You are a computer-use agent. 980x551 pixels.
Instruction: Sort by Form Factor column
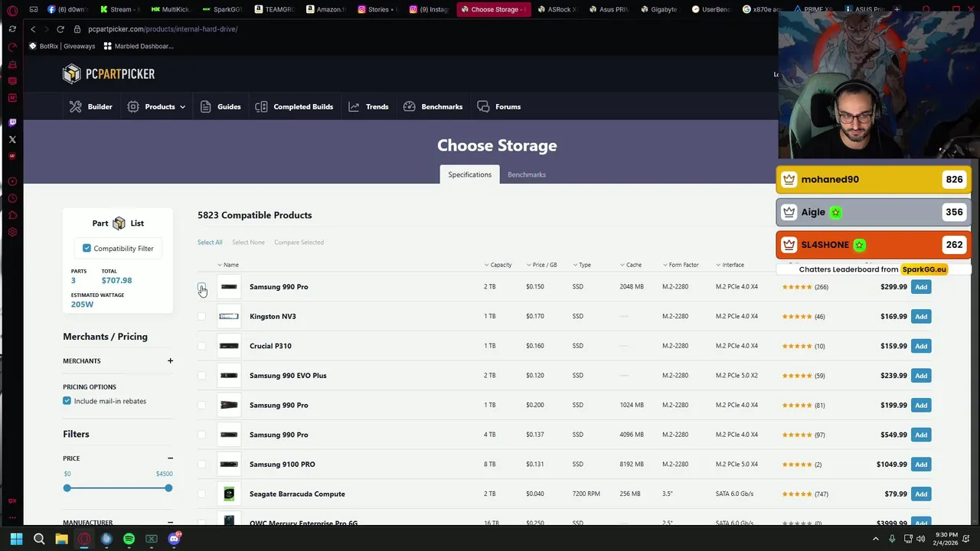pyautogui.click(x=681, y=265)
